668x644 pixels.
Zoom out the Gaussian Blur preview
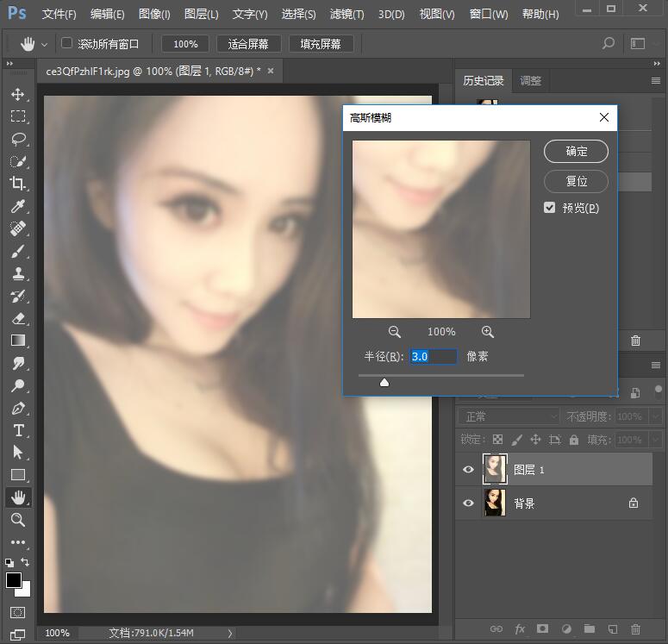pyautogui.click(x=395, y=332)
